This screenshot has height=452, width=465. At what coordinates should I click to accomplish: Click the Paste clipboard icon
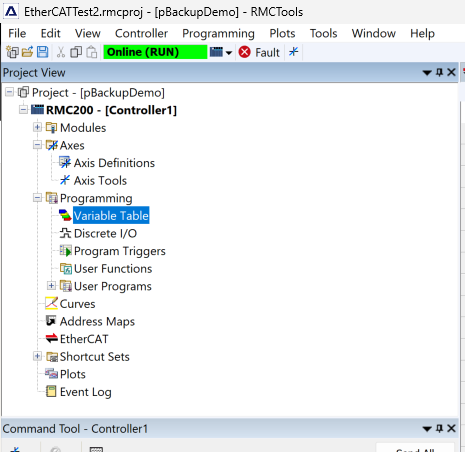pos(92,52)
